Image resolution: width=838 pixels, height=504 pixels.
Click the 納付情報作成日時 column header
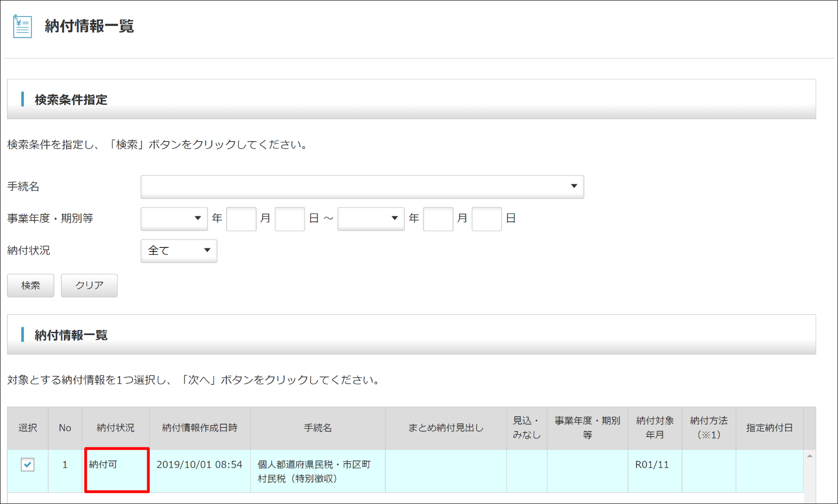point(200,428)
